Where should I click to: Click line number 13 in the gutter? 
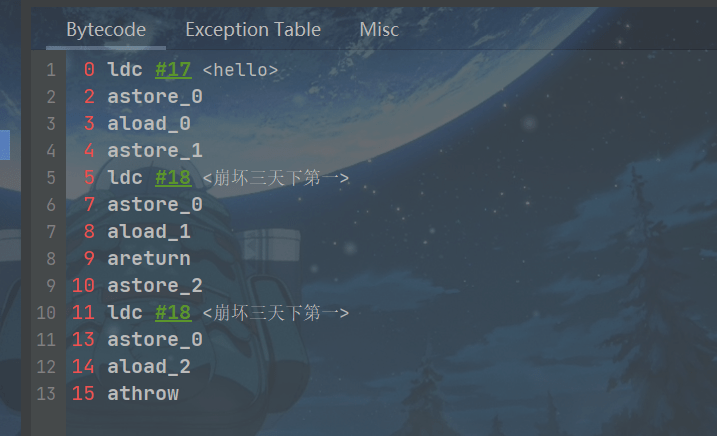coord(45,394)
